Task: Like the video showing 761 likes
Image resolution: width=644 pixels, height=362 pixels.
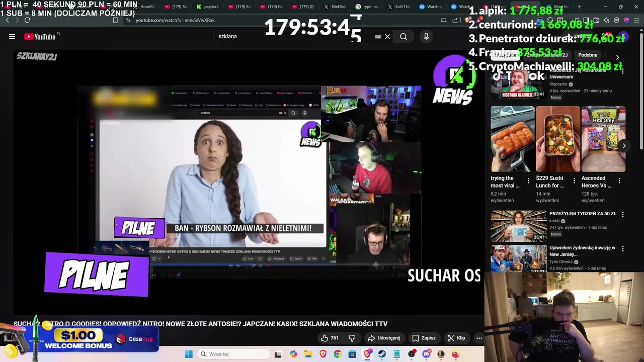Action: pos(330,338)
